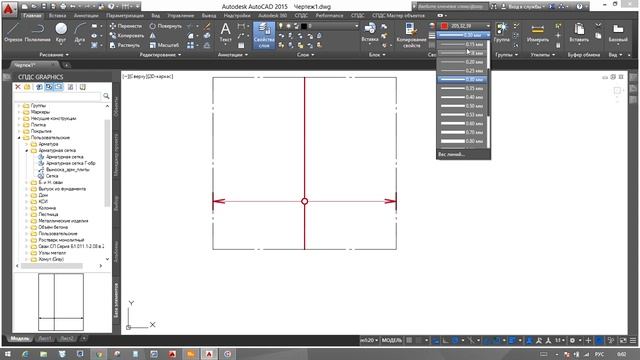Click the Перенести (move) tool

126,26
